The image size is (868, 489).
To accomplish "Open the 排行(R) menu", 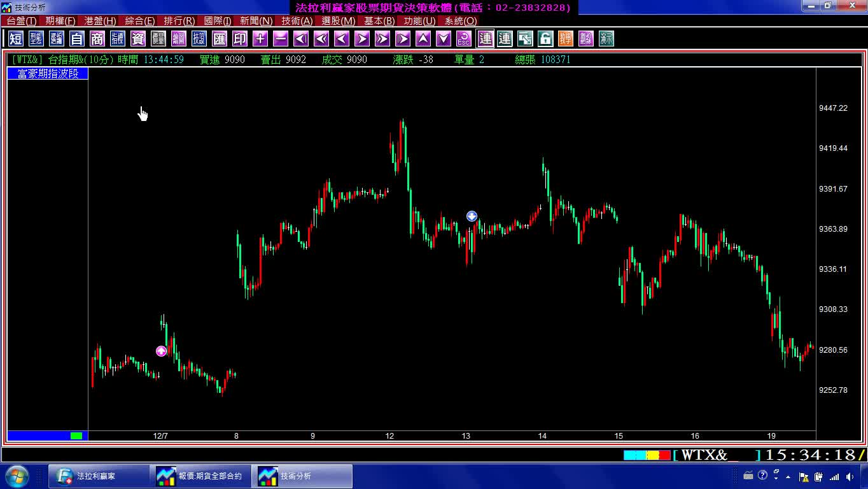I will [179, 21].
